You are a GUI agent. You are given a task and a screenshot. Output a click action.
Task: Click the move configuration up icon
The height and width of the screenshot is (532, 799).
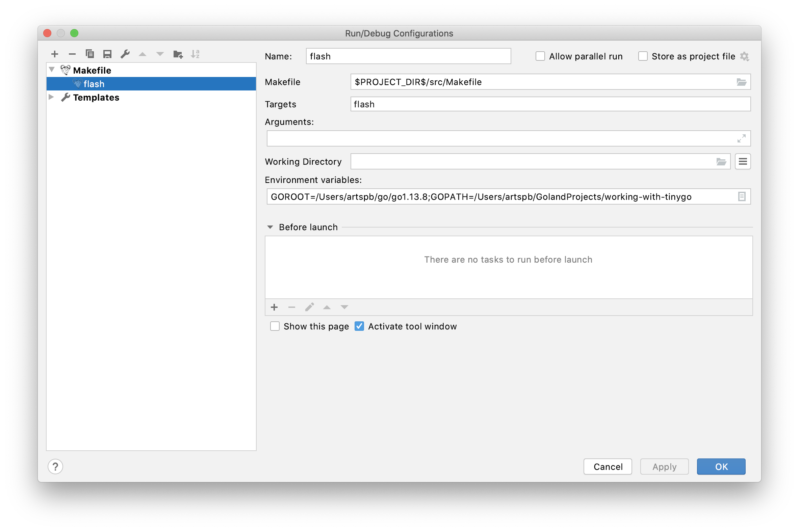(x=143, y=55)
